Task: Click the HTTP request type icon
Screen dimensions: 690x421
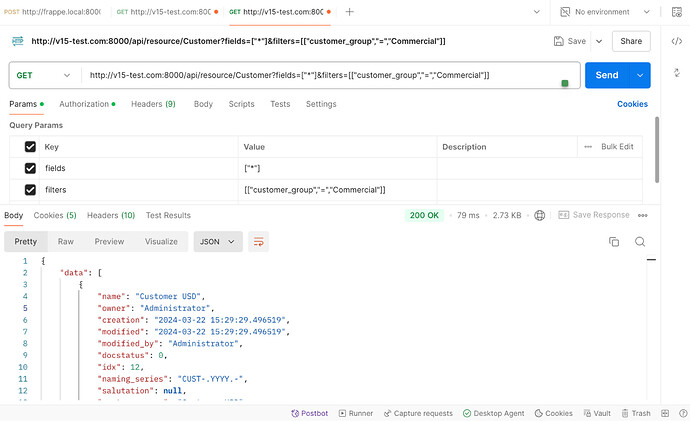Action: 18,41
